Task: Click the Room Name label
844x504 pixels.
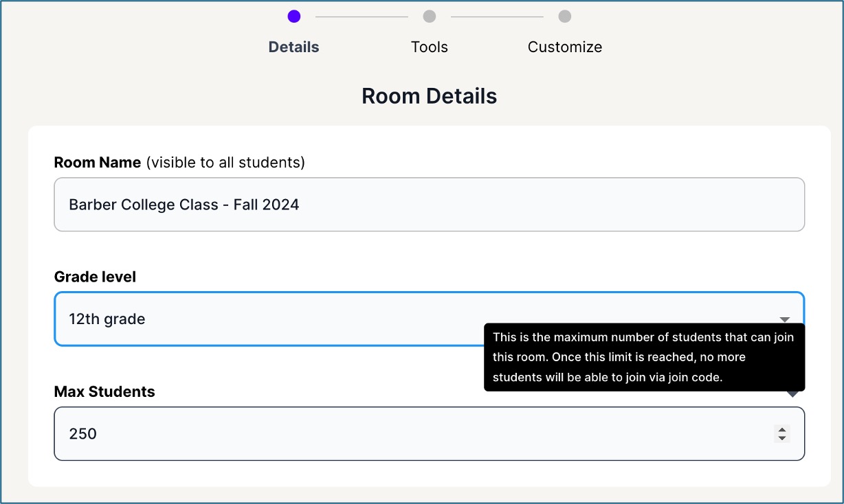Action: (97, 163)
